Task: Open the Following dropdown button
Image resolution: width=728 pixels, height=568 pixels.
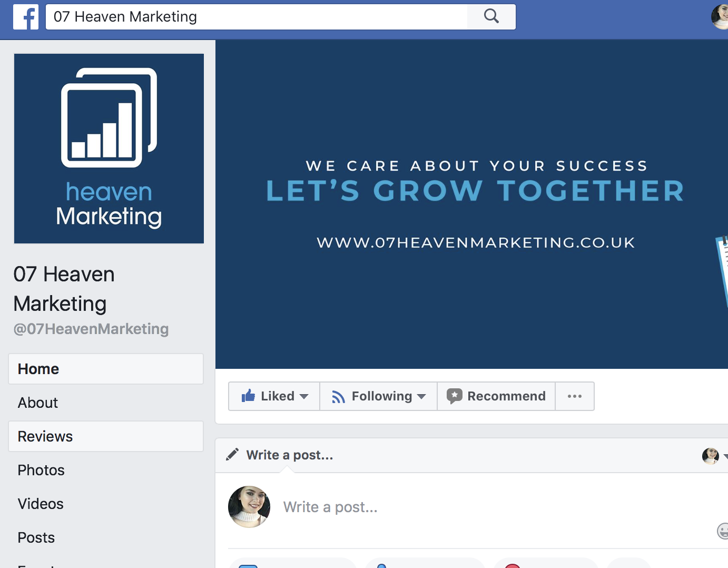Action: [378, 396]
